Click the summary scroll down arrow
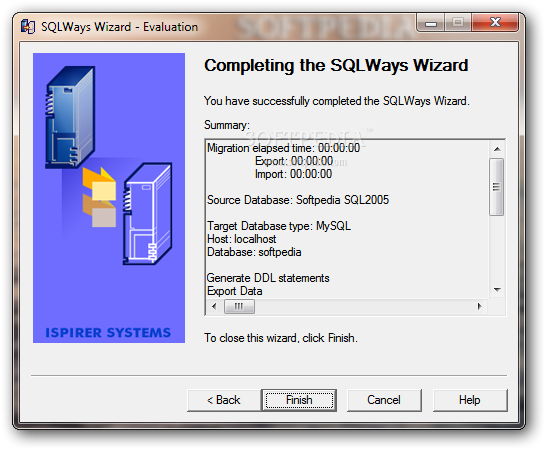 (x=497, y=290)
